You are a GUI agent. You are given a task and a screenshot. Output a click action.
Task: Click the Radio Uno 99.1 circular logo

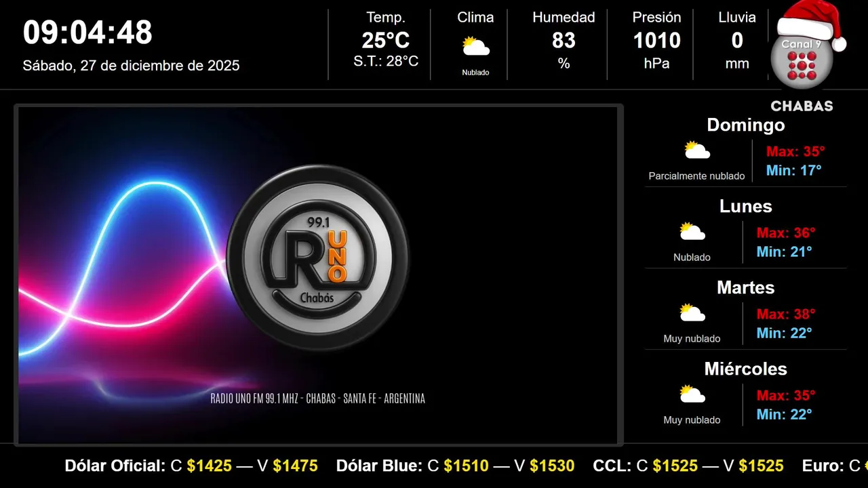pyautogui.click(x=317, y=258)
